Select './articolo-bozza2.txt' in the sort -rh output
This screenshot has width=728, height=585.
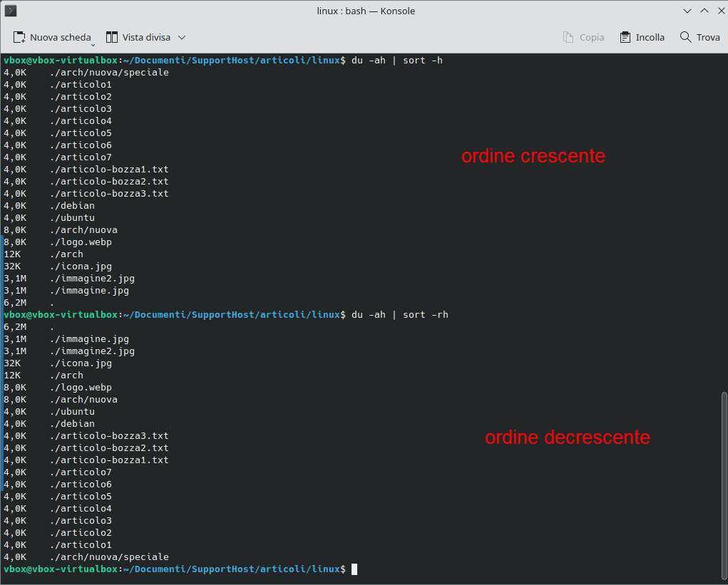pyautogui.click(x=109, y=448)
